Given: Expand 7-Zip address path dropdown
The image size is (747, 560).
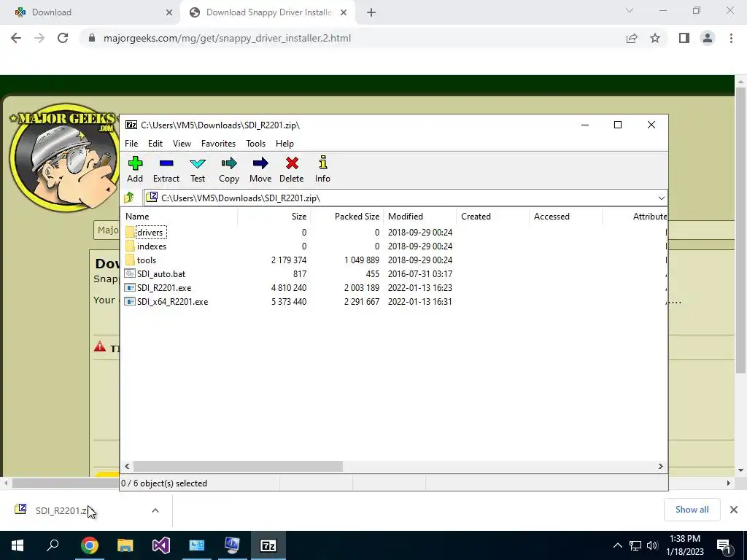Looking at the screenshot, I should [661, 198].
